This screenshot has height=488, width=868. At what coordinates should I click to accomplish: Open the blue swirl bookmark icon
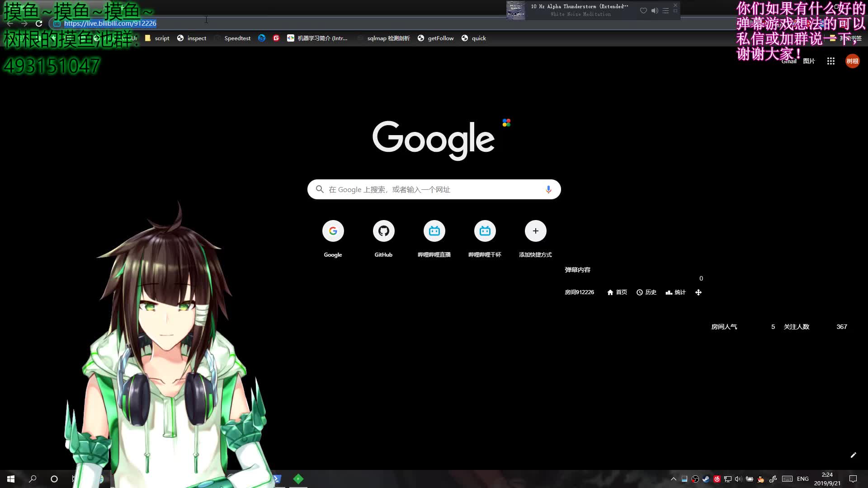click(262, 38)
